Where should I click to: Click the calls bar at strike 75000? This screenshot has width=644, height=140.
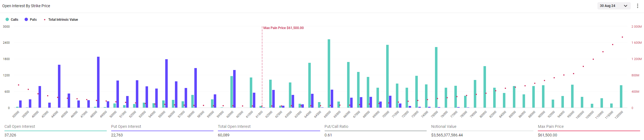(436, 77)
